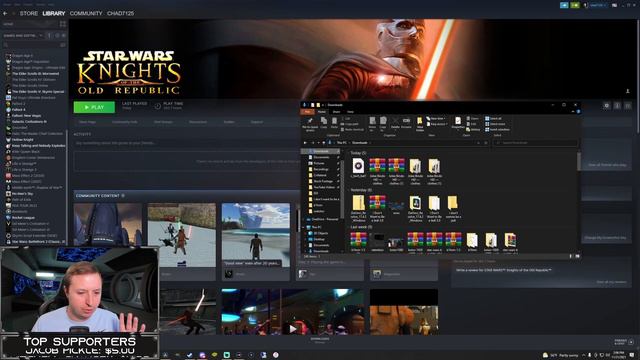The height and width of the screenshot is (360, 640).
Task: Open Explorer File tab
Action: click(x=307, y=111)
